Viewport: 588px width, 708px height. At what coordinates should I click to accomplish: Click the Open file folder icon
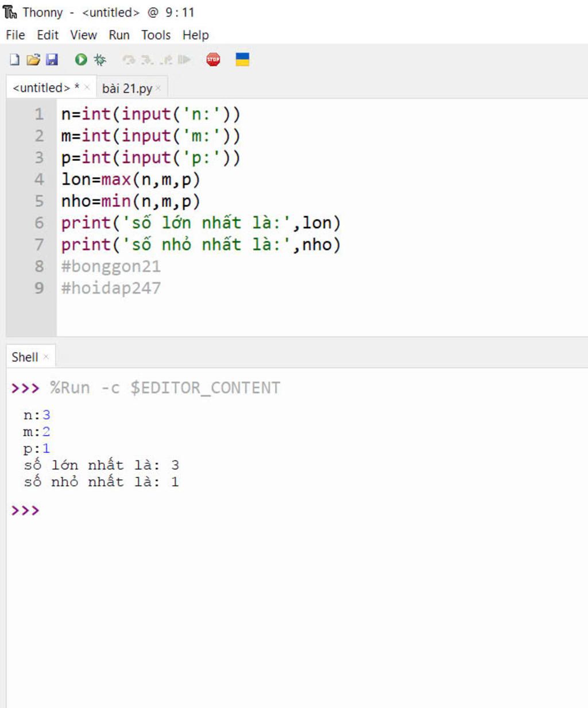pos(33,59)
